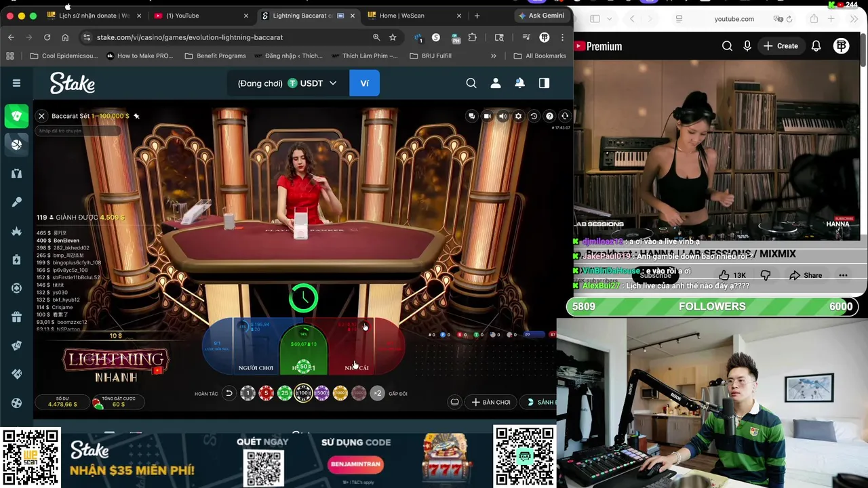The height and width of the screenshot is (488, 868).
Task: Share the YouTube video
Action: pos(806,275)
